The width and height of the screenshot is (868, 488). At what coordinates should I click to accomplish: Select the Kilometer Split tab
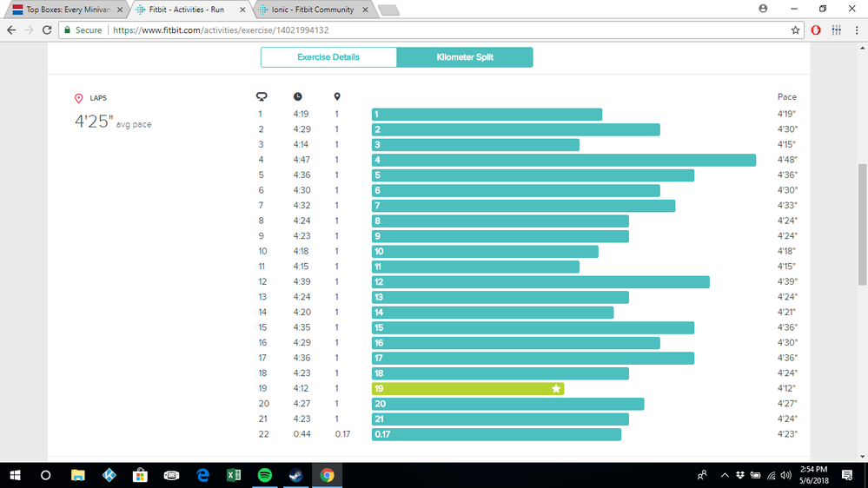[465, 57]
